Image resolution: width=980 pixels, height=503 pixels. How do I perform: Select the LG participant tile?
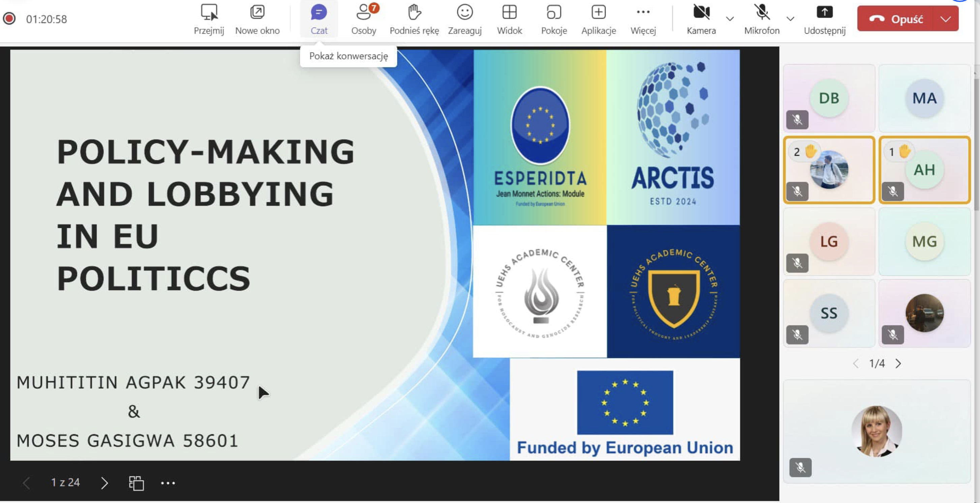click(829, 242)
